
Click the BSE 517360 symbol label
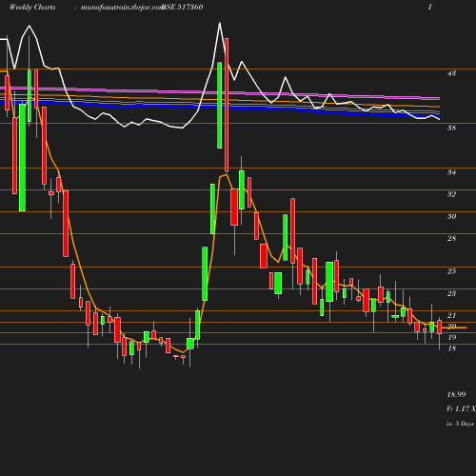pos(183,7)
